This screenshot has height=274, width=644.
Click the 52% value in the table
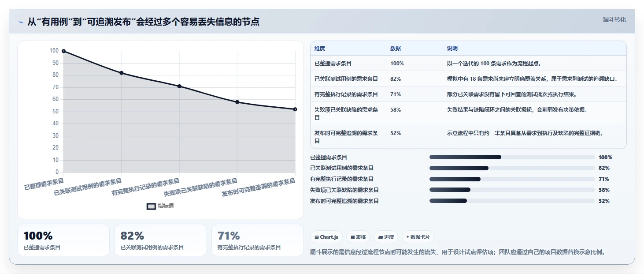396,133
